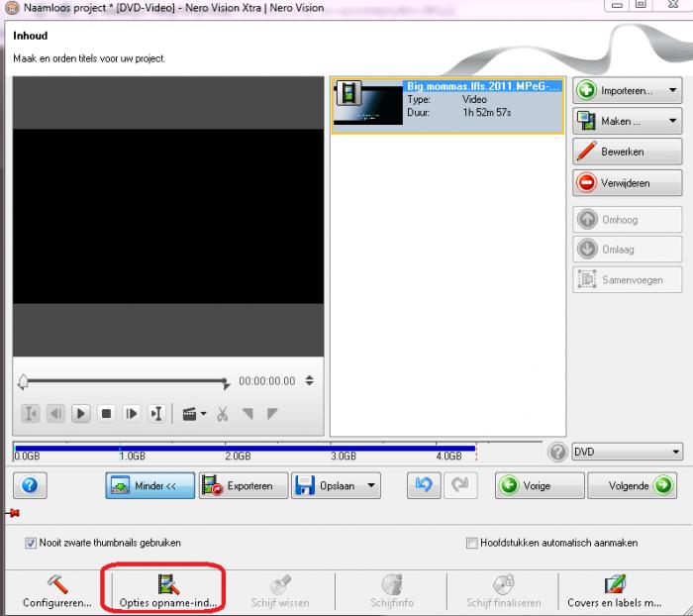Click the Exporteren button
This screenshot has width=693, height=616.
click(244, 485)
